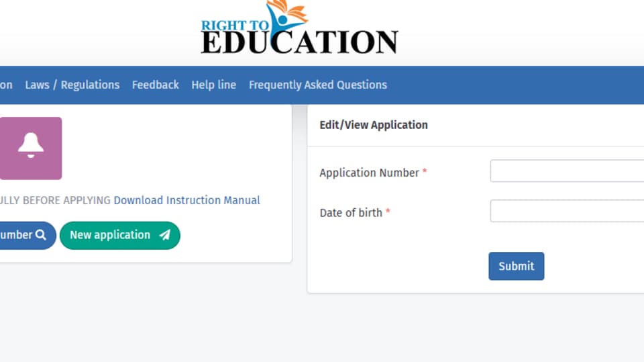
Task: Click the Date of birth field label
Action: click(351, 213)
